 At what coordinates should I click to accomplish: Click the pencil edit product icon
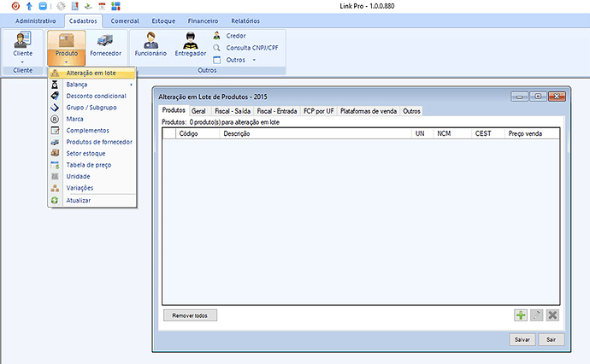(x=537, y=315)
